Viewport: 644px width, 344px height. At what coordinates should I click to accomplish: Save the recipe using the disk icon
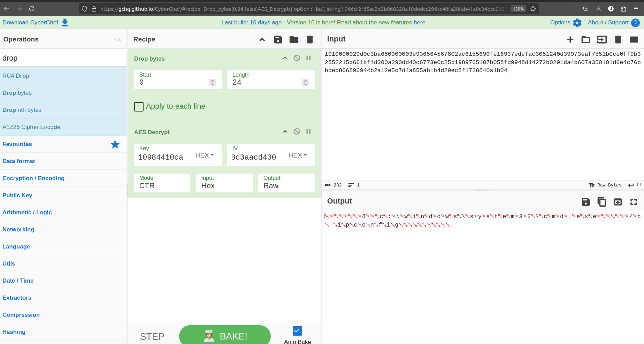point(278,39)
